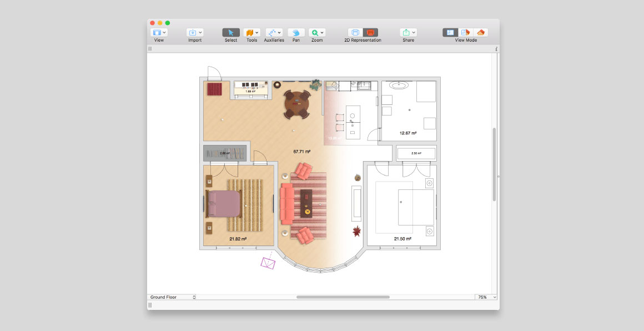This screenshot has width=644, height=331.
Task: Click the top-left panel grip handle
Action: point(150,49)
